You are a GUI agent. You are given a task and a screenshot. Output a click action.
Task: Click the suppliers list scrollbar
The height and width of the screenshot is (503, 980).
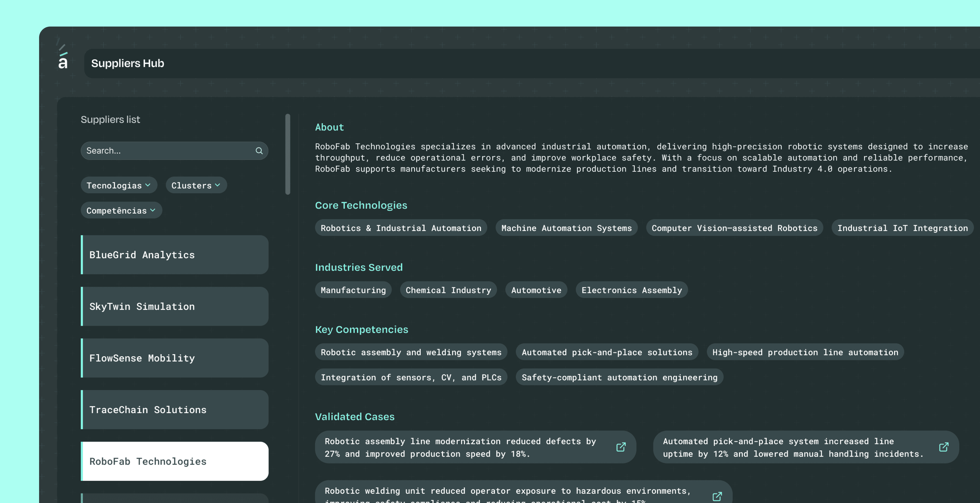pos(288,154)
